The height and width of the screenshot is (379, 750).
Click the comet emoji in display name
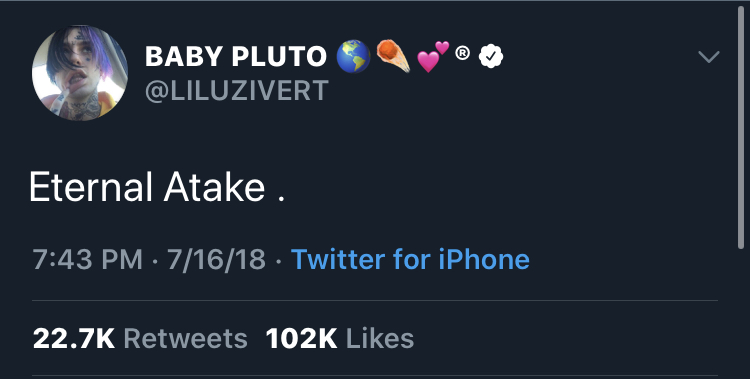(x=394, y=56)
